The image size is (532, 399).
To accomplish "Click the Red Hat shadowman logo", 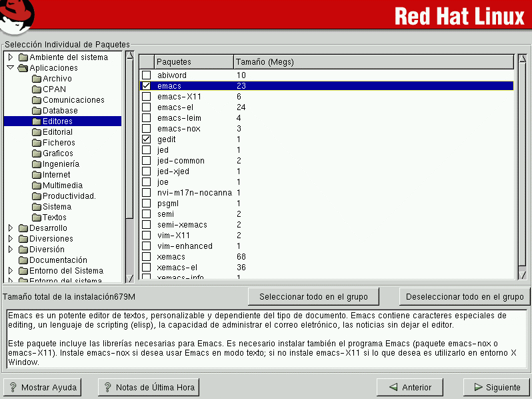I will coord(17,15).
